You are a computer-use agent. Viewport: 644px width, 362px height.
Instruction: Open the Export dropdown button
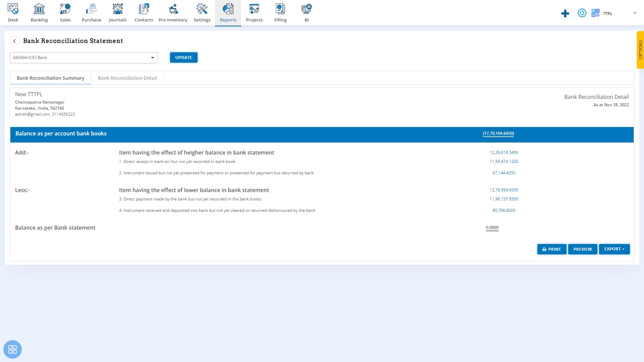coord(614,249)
